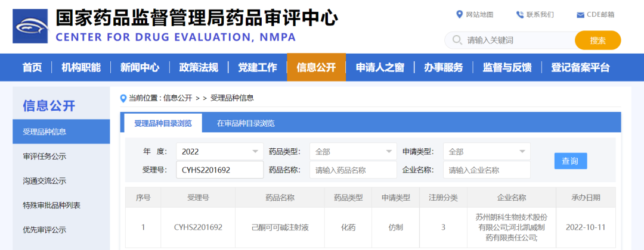Switch to 在审品种目录浏览 tab
Screen dimensions: 644x250
click(246, 123)
